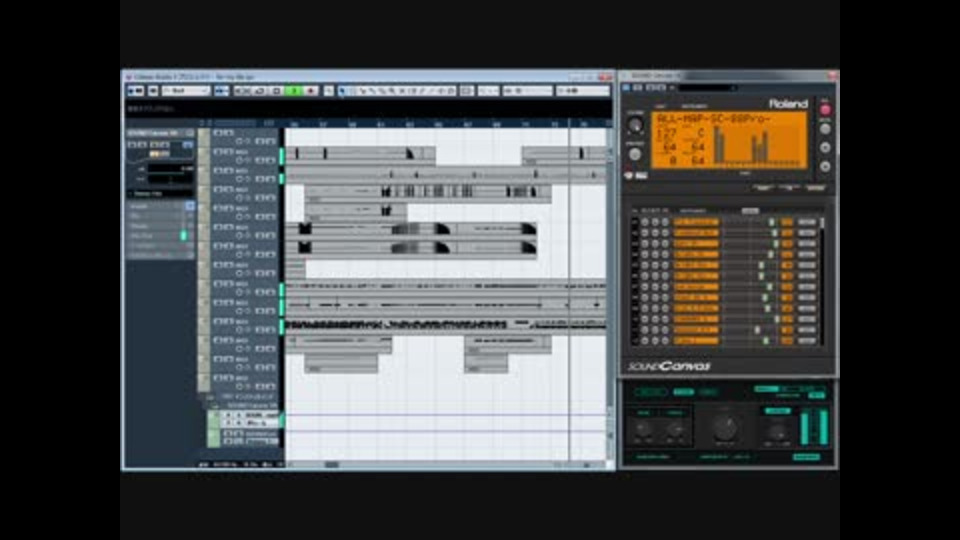The width and height of the screenshot is (960, 540).
Task: Select the Color tool in Cubase toolbar
Action: [x=451, y=91]
